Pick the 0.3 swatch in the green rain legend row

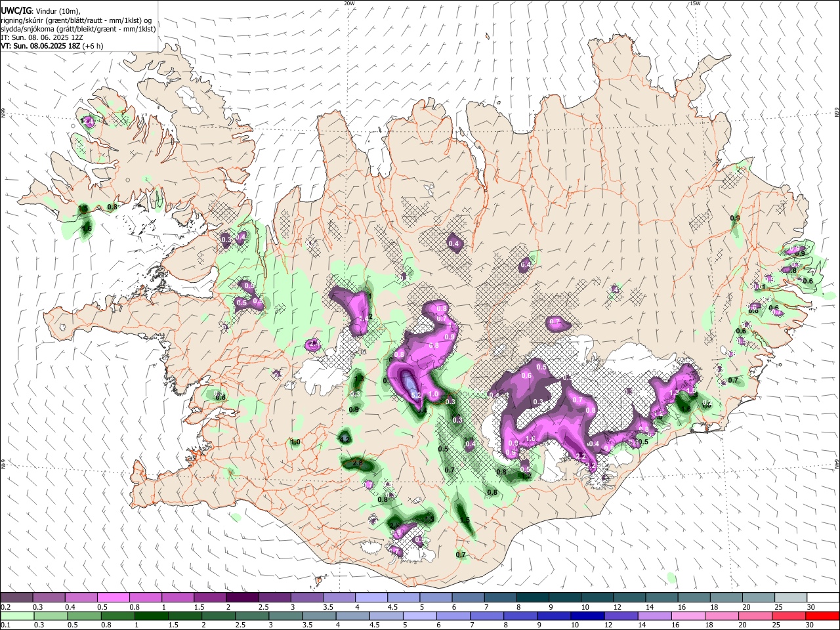[50, 616]
